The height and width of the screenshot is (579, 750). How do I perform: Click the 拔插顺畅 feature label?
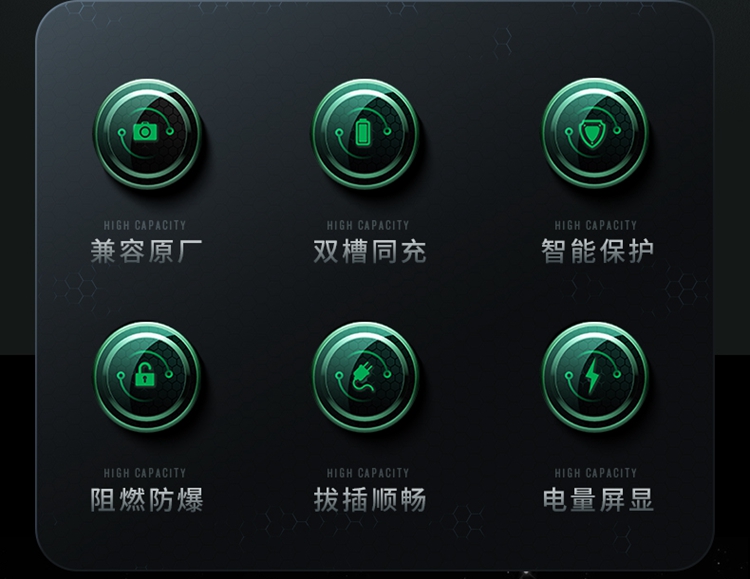(369, 500)
